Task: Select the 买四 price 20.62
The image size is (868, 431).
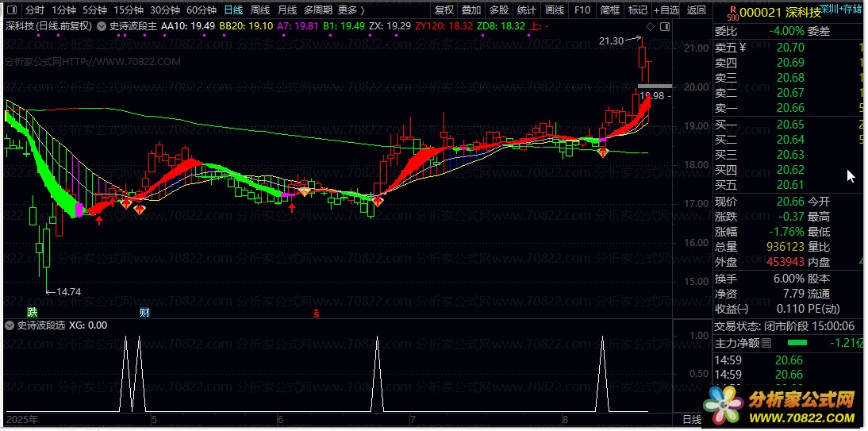Action: tap(790, 170)
